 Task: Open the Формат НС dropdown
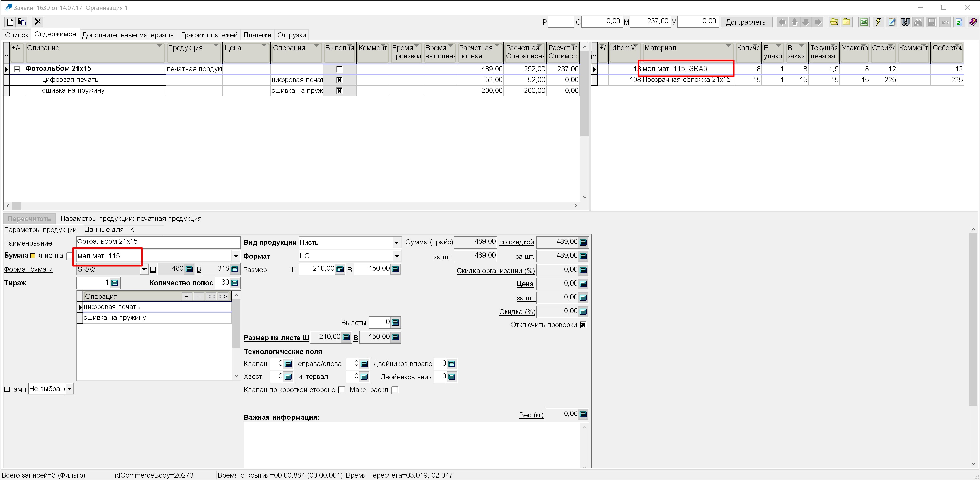point(396,256)
